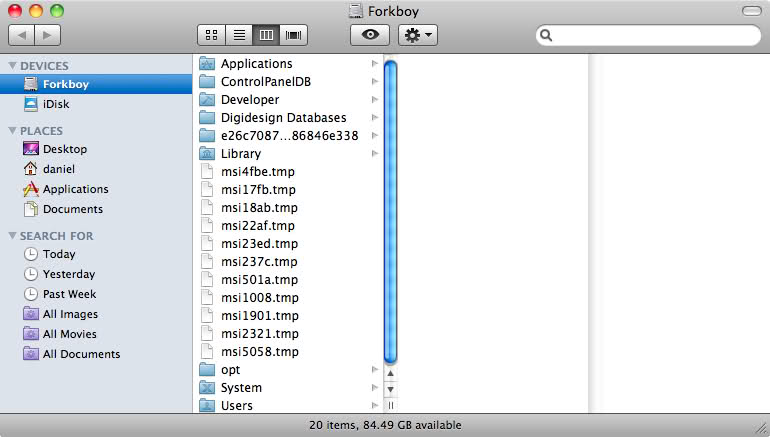Open All Images smart folder
The height and width of the screenshot is (437, 770).
coord(96,314)
